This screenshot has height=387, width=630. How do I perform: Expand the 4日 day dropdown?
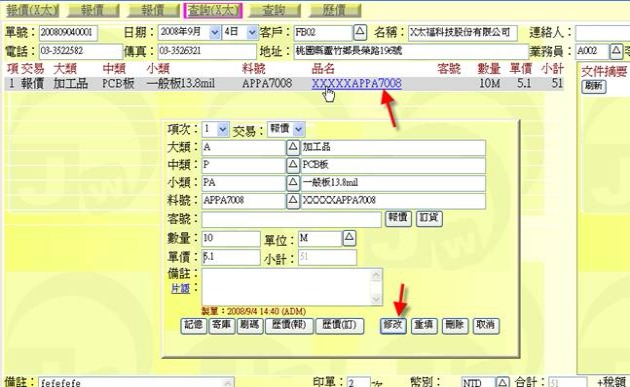tap(252, 32)
